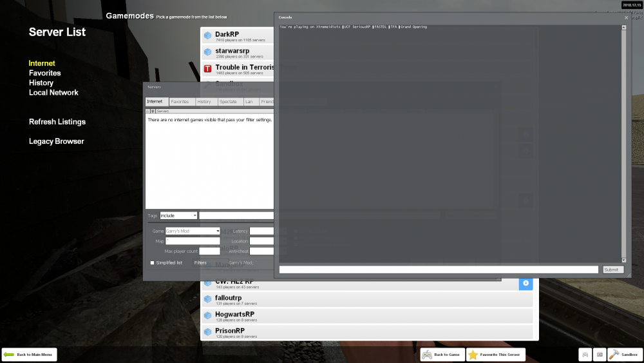Click the HogwartsRP gamemode cube icon
Image resolution: width=644 pixels, height=363 pixels.
pos(208,315)
